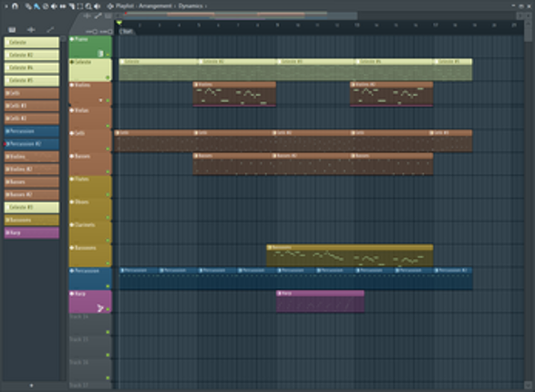The width and height of the screenshot is (535, 392).
Task: Click the Bassoons track's left arrow icon
Action: pos(72,248)
